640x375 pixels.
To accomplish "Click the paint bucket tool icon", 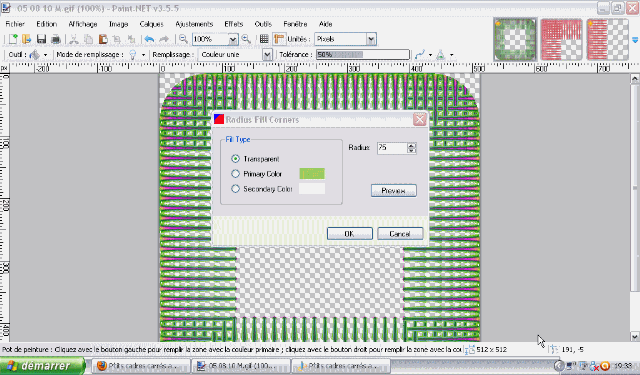I will click(x=35, y=55).
